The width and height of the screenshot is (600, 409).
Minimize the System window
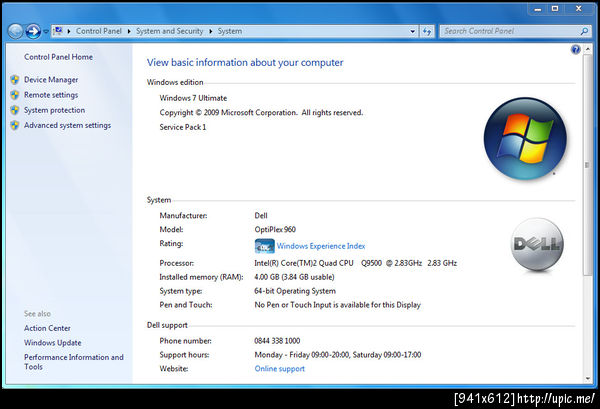(538, 9)
